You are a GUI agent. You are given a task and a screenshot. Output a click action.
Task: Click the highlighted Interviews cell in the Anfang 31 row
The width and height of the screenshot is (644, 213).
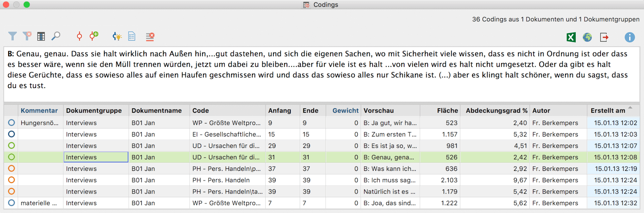coord(96,157)
